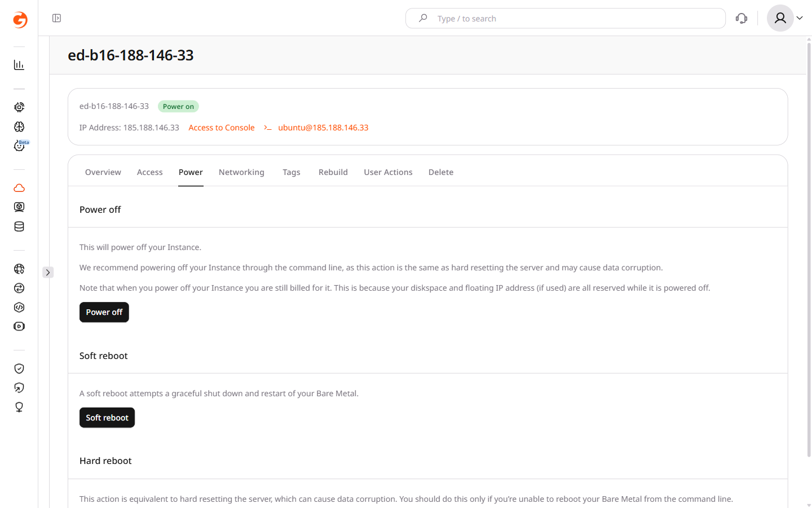The width and height of the screenshot is (812, 508).
Task: Switch to the Access tab
Action: click(150, 172)
